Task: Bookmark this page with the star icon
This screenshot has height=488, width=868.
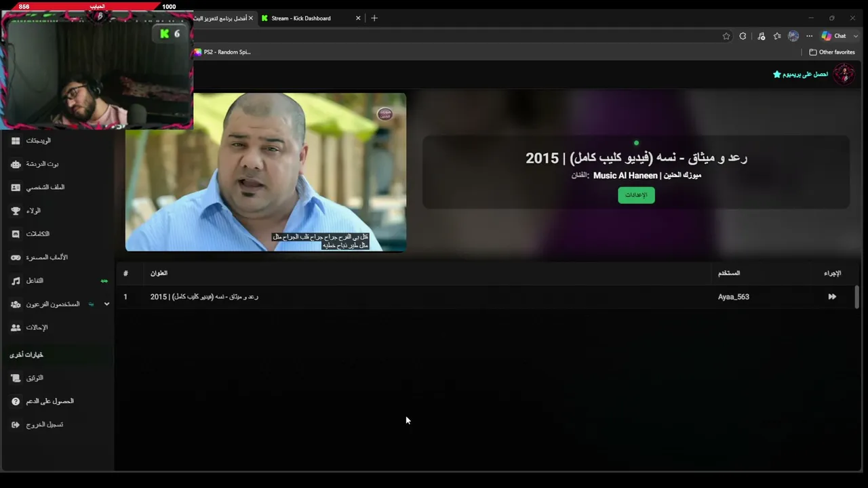Action: (726, 36)
